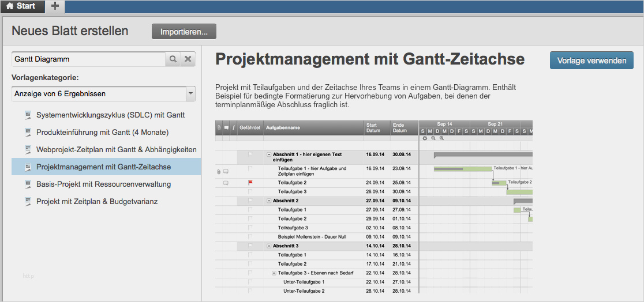Click into the Gantt Diagramm search field
Screen dimensions: 644x302
(x=88, y=59)
